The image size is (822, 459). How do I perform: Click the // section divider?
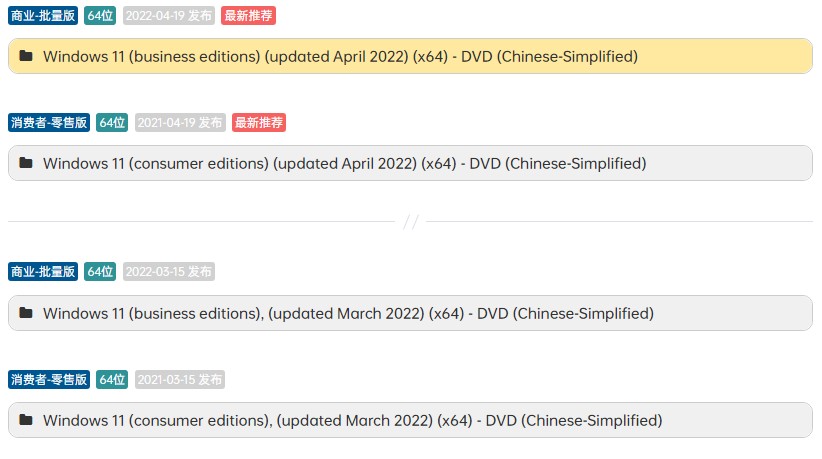click(411, 222)
